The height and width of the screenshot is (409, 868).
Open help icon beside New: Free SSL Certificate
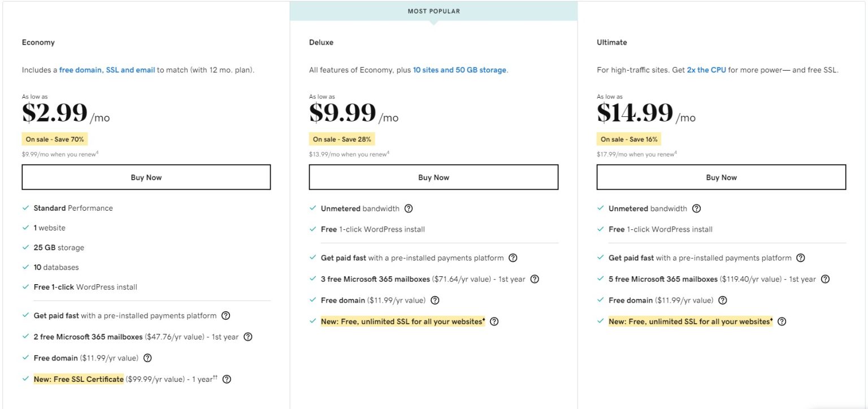pyautogui.click(x=227, y=379)
